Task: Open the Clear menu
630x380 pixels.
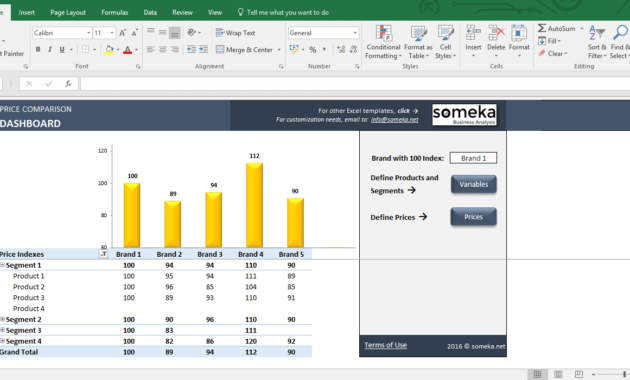Action: coord(553,53)
